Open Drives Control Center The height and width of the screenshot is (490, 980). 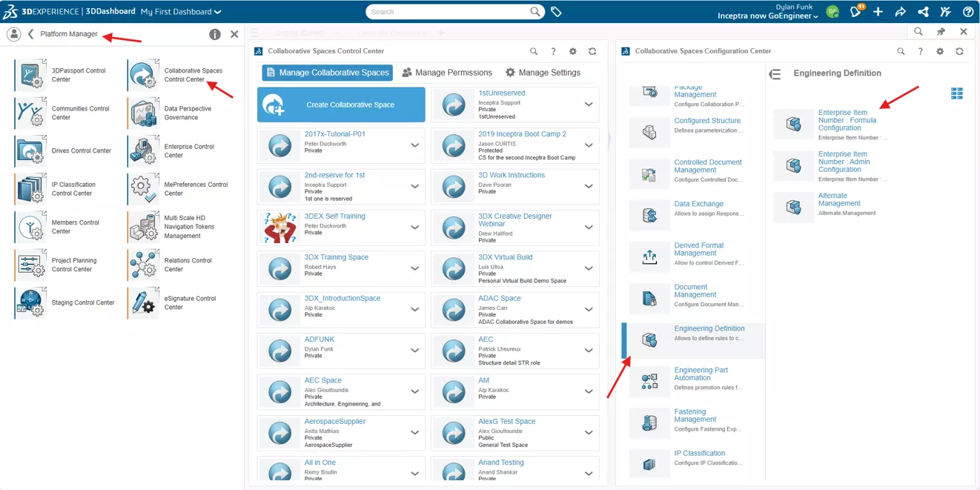(62, 150)
